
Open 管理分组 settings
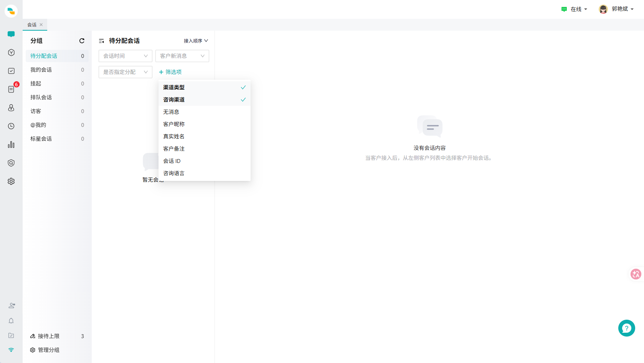[45, 350]
